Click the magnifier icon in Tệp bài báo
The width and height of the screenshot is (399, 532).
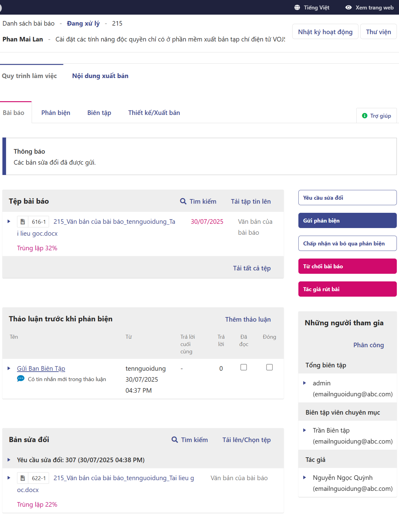click(x=183, y=201)
